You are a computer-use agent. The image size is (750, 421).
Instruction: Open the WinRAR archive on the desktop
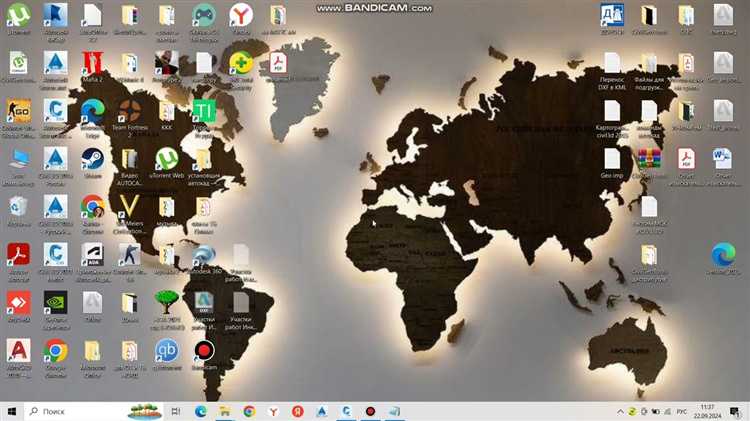pyautogui.click(x=649, y=163)
